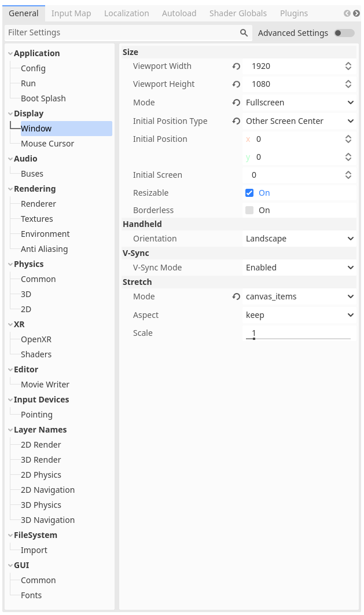The height and width of the screenshot is (615, 364).
Task: Toggle the Advanced Settings switch
Action: (344, 33)
